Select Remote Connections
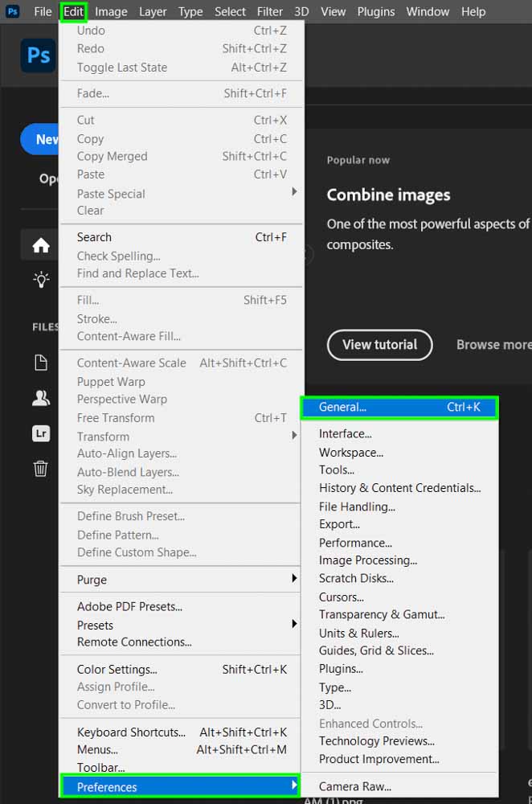 point(181,642)
